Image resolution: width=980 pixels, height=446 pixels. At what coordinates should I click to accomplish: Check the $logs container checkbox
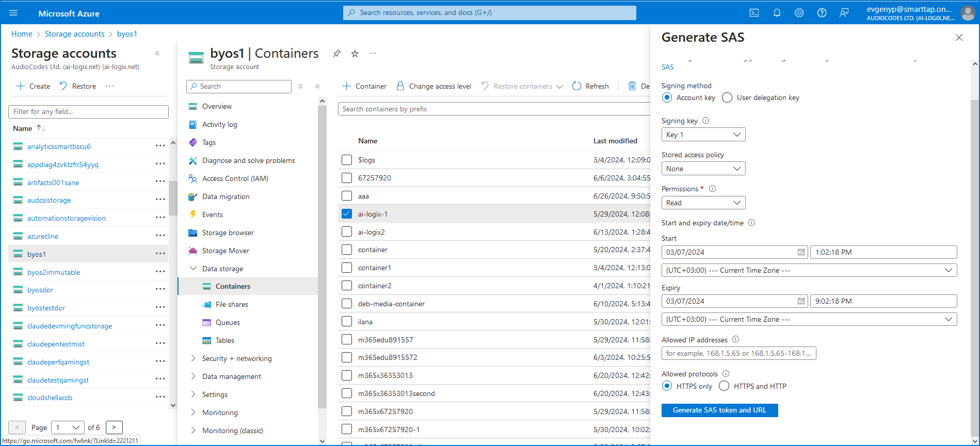347,160
